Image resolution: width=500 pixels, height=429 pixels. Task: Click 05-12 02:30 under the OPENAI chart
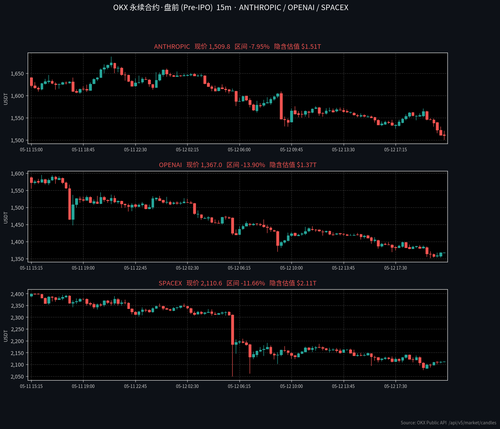point(187,268)
